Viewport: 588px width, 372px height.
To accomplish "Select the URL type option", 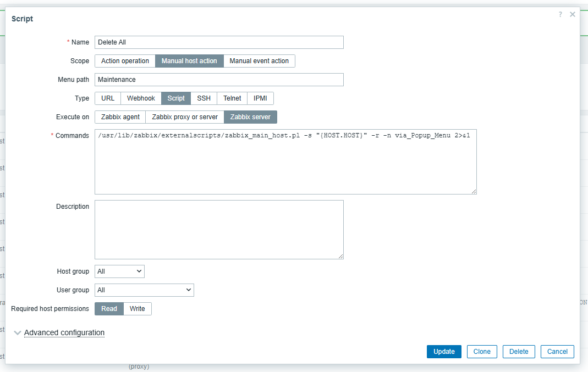I will click(108, 98).
